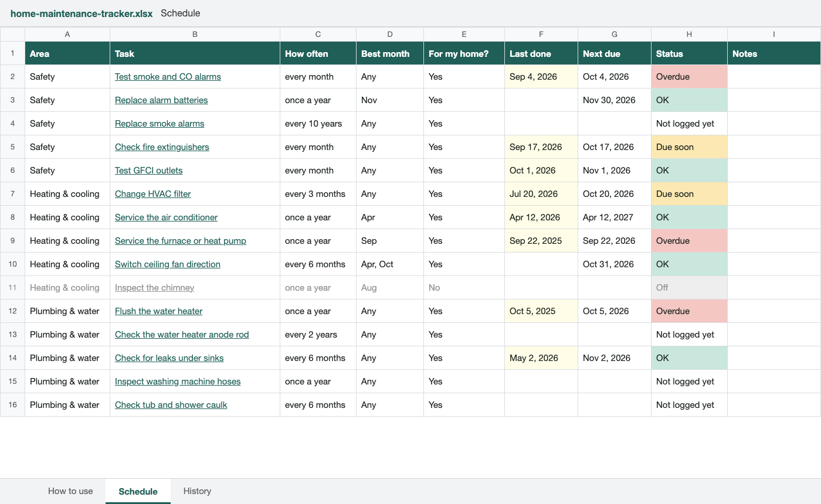The width and height of the screenshot is (821, 504).
Task: Select column H header
Action: tap(689, 34)
